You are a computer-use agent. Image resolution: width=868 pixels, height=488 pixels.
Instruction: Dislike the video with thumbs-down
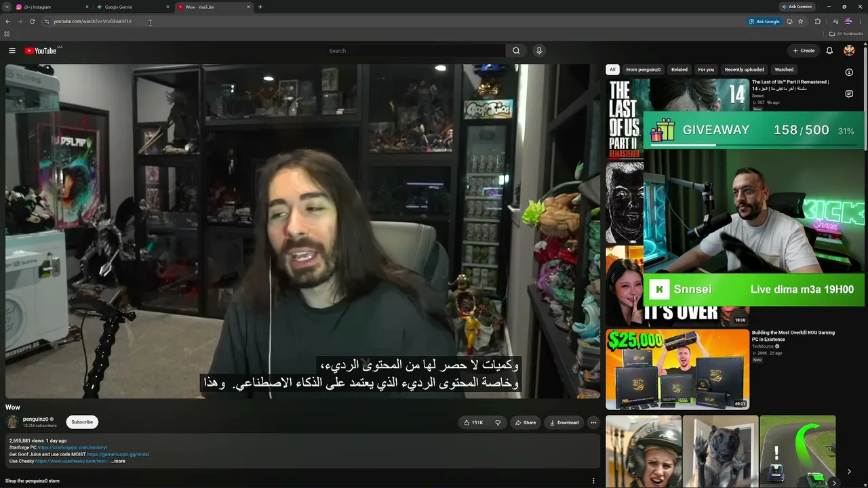click(x=498, y=423)
